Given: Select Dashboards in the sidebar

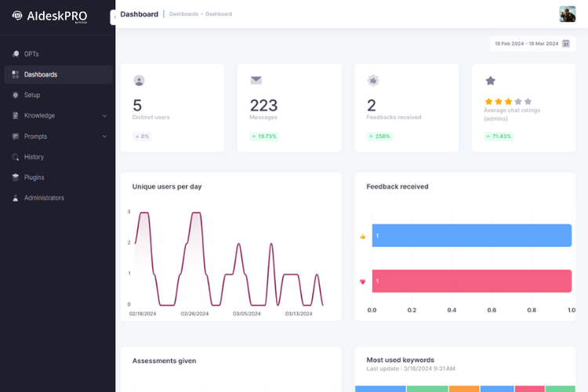Looking at the screenshot, I should tap(41, 74).
